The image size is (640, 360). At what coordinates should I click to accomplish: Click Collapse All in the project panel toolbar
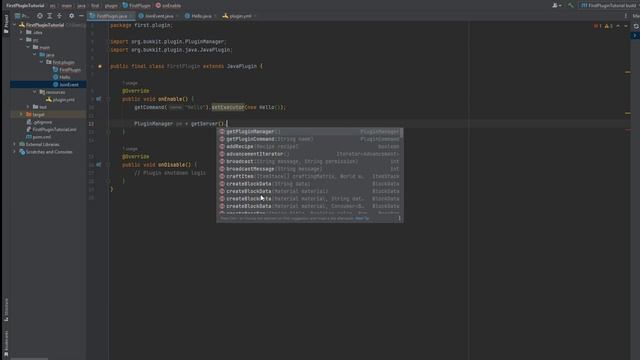[x=59, y=16]
